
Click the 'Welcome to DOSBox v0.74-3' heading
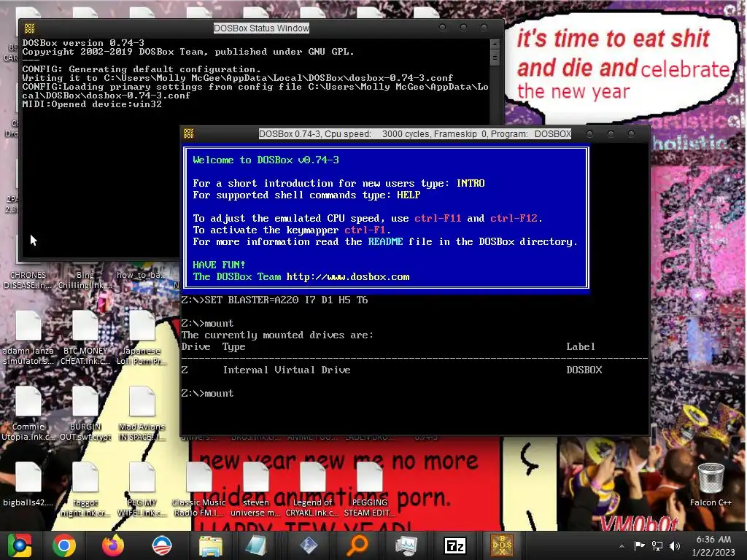coord(266,160)
